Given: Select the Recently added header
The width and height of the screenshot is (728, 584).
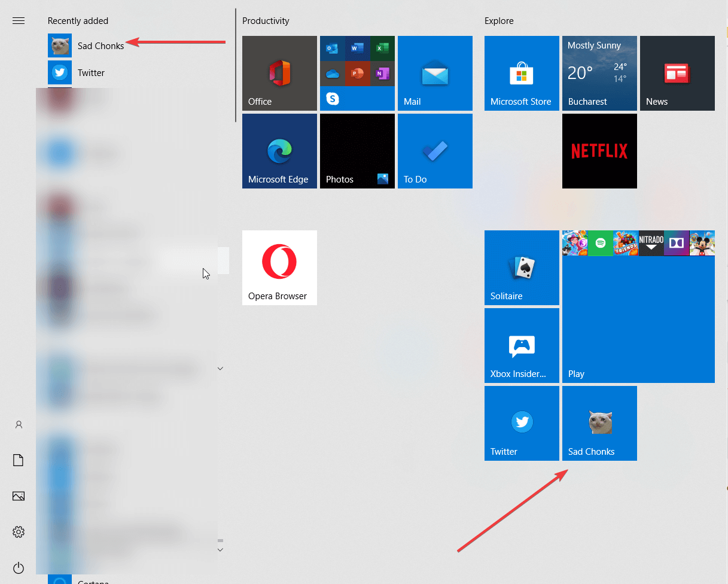Looking at the screenshot, I should coord(78,21).
